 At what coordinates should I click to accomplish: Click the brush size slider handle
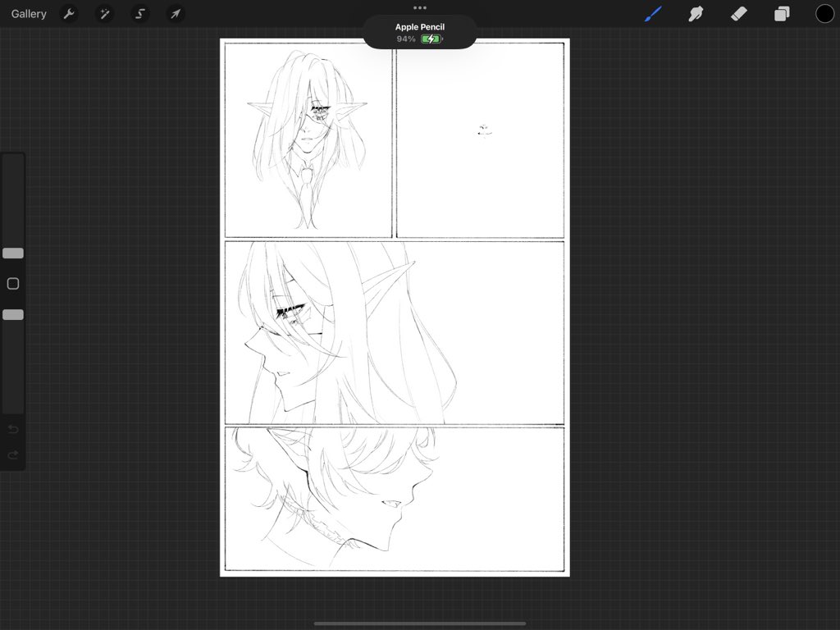click(13, 253)
